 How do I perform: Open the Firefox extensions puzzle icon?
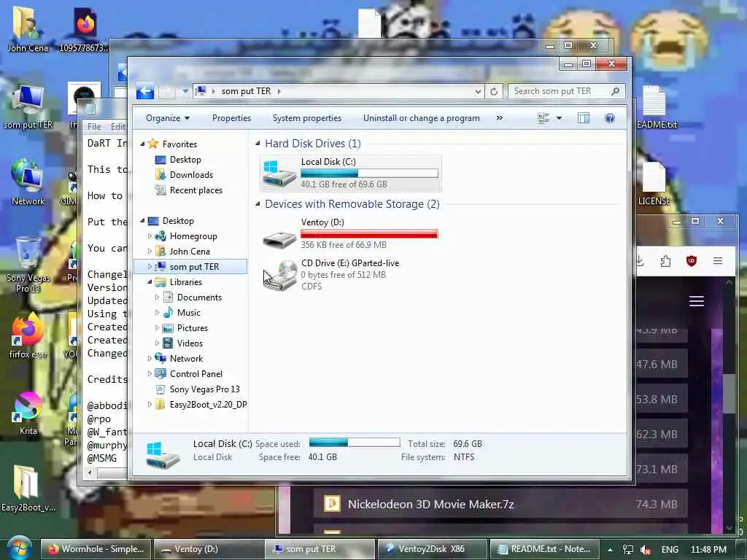665,261
